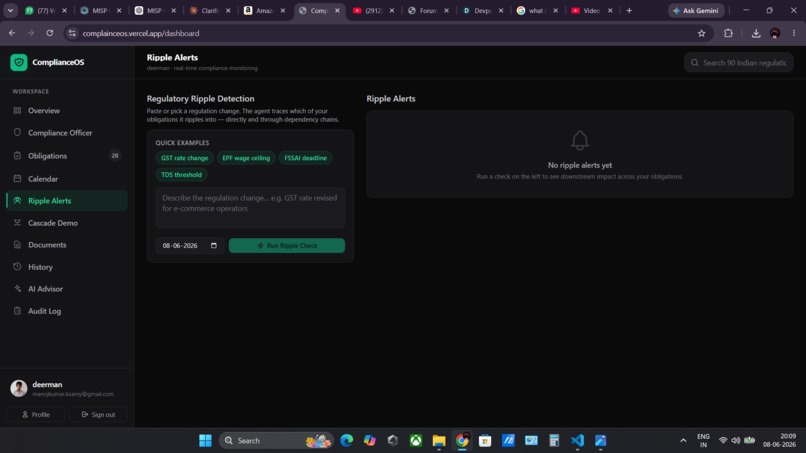This screenshot has width=806, height=453.
Task: Click the Obligations count badge 28
Action: click(115, 155)
